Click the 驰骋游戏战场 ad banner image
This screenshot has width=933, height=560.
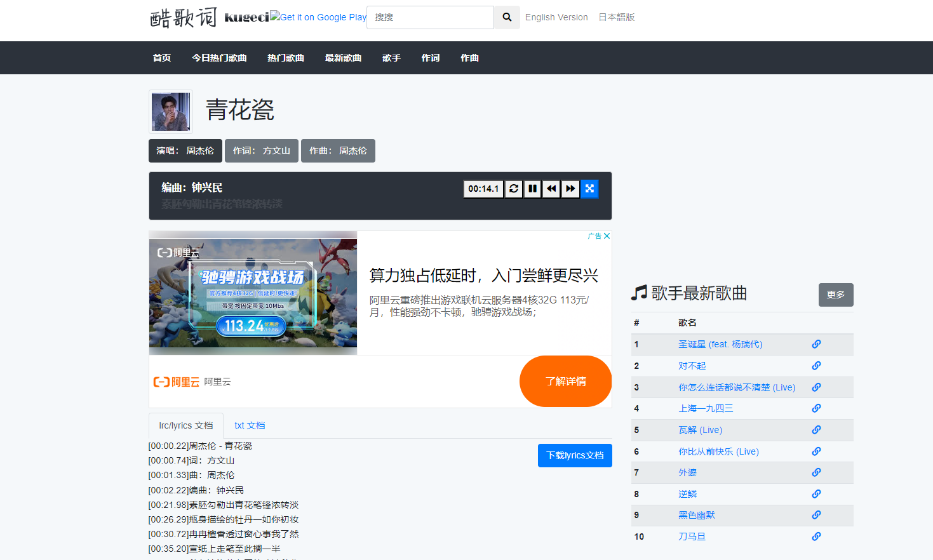[x=253, y=293]
